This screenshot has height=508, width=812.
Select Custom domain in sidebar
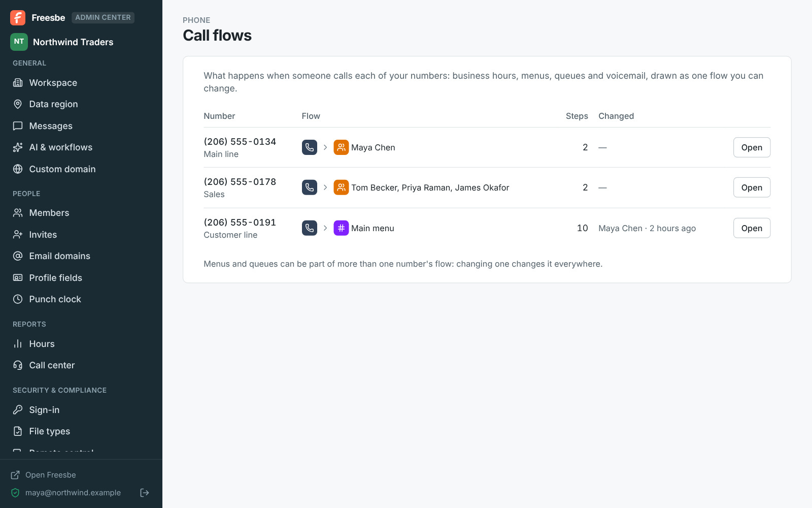[x=81, y=169]
